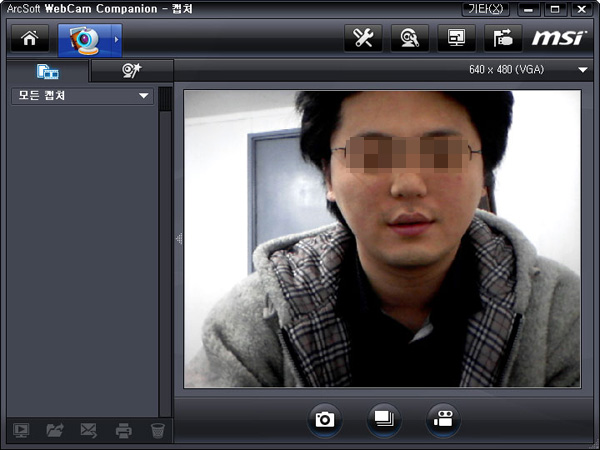
Task: Open the tools settings wrench icon
Action: 363,38
